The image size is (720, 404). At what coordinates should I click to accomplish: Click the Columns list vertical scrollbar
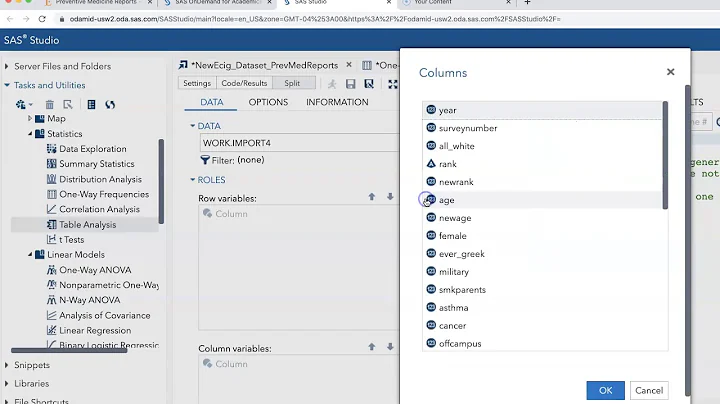[665, 155]
